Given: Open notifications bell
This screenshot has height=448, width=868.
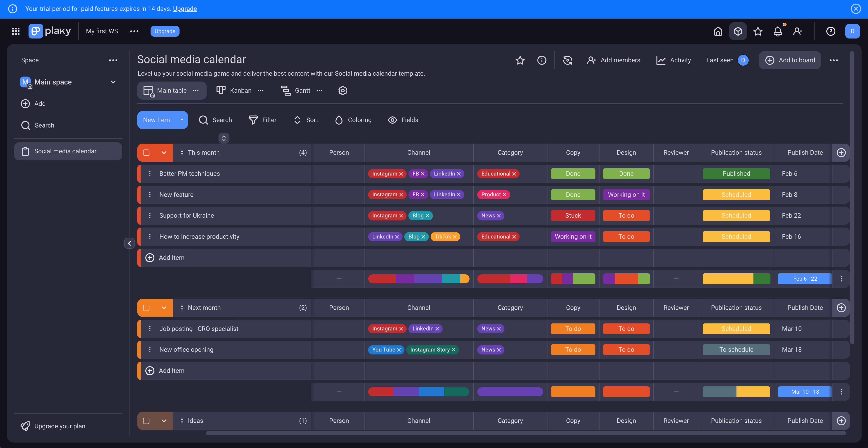Looking at the screenshot, I should coord(778,31).
